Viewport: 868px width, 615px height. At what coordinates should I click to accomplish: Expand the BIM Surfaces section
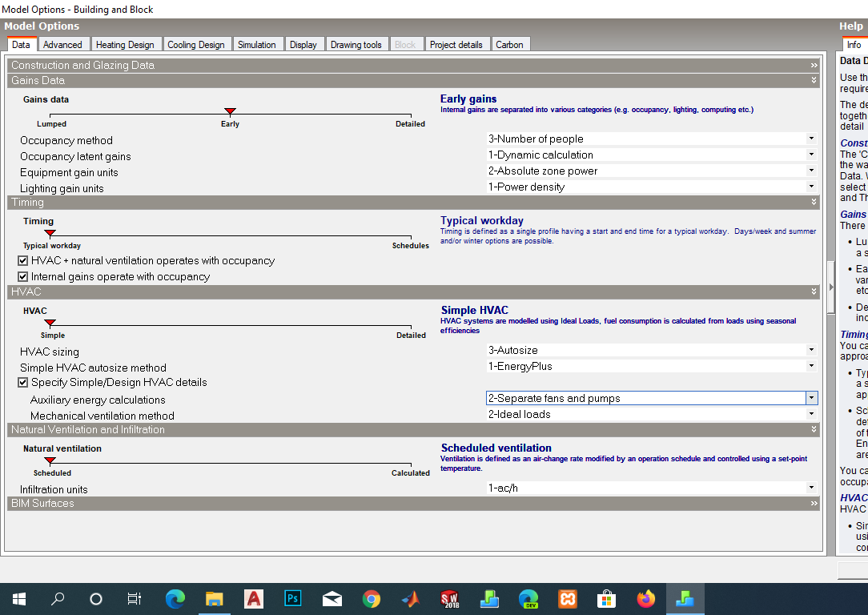point(413,504)
